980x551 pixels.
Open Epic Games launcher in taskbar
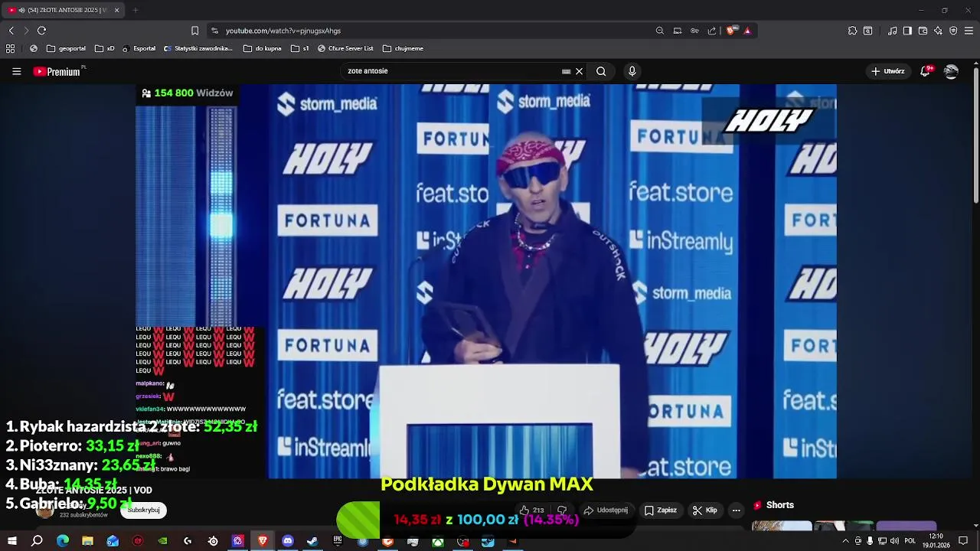click(338, 541)
